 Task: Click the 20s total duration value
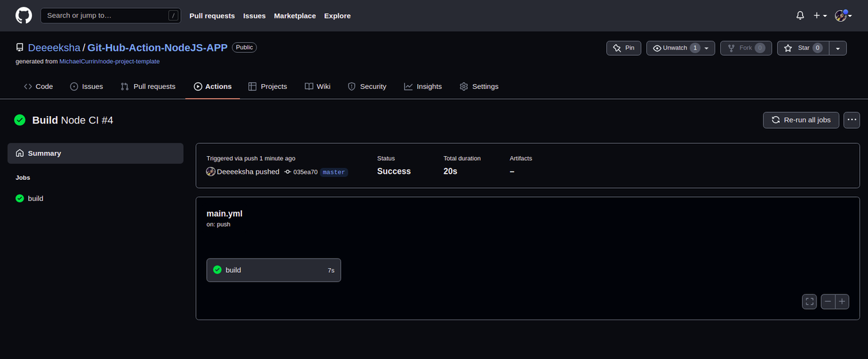(x=450, y=172)
